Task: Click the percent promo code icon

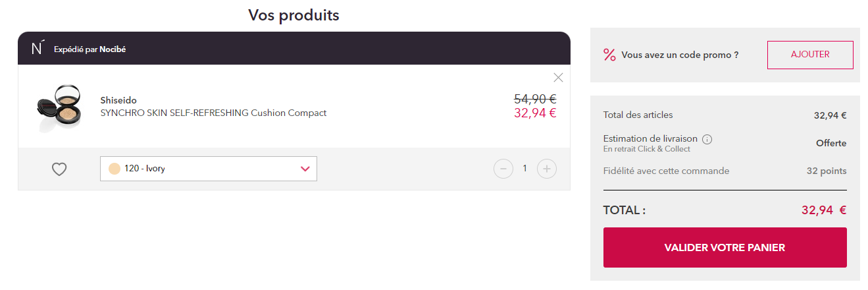Action: pyautogui.click(x=609, y=55)
